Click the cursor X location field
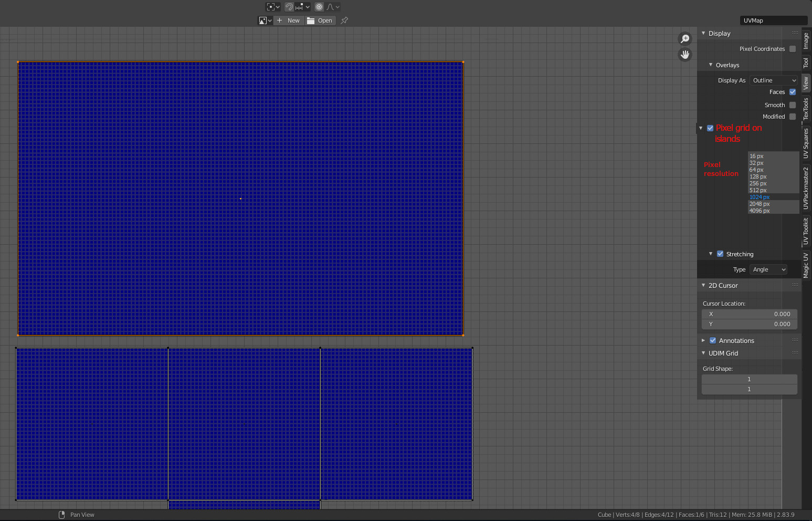Image resolution: width=812 pixels, height=521 pixels. 750,314
